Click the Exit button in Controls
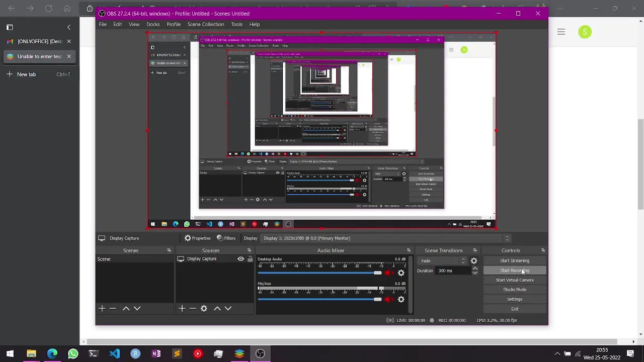This screenshot has height=362, width=644. point(515,309)
